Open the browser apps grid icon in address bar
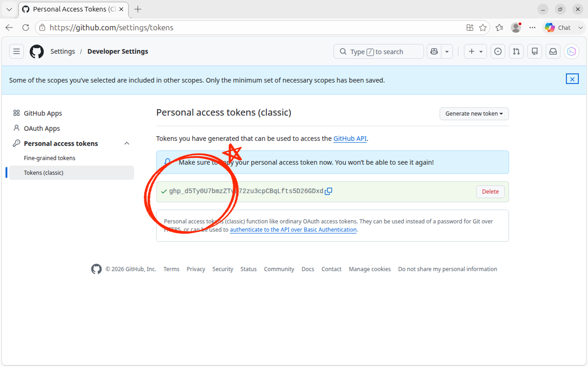Screen dimensions: 588x367 click(470, 27)
